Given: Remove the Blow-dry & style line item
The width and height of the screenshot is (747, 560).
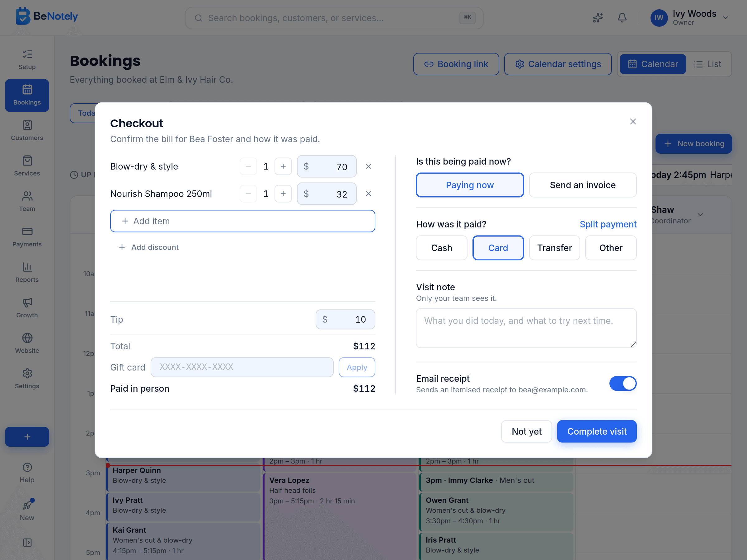Looking at the screenshot, I should click(369, 166).
